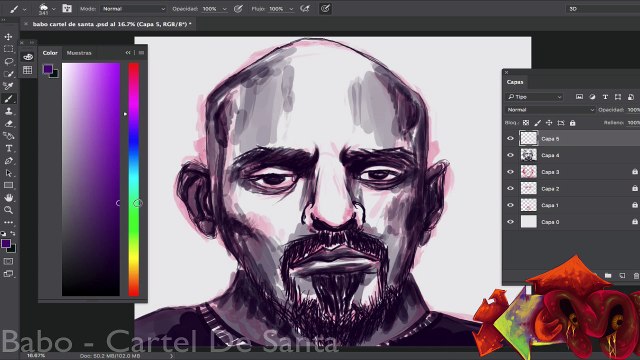Select the Rectangle shape tool
640x360 pixels.
tap(8, 185)
